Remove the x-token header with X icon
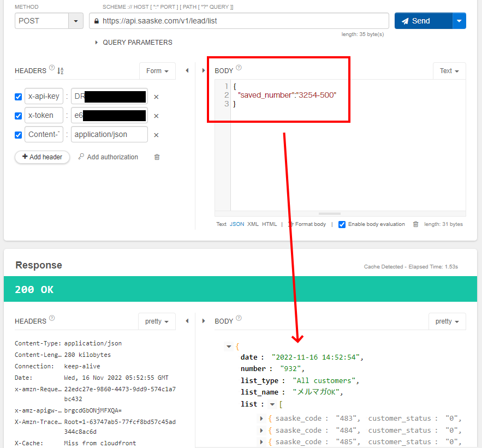 click(x=156, y=116)
